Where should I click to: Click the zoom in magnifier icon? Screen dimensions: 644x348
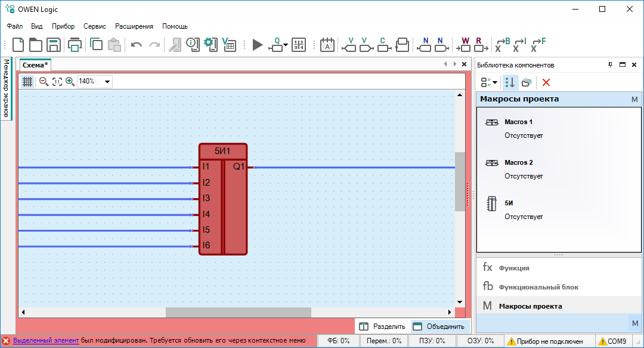tap(70, 81)
